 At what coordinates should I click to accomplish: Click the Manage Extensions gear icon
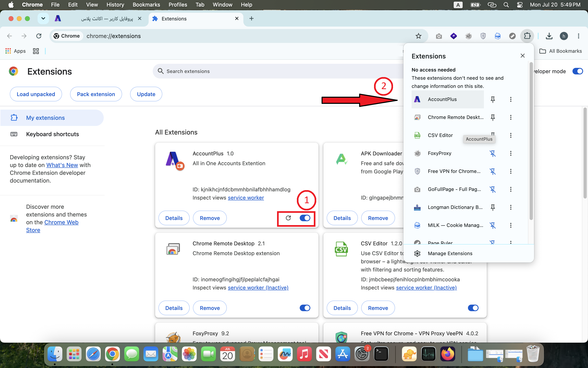[x=417, y=253]
